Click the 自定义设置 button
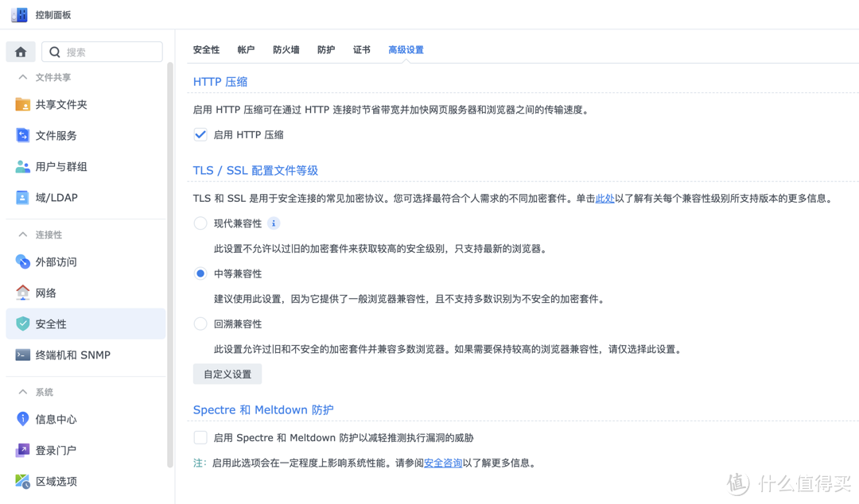The width and height of the screenshot is (859, 504). click(x=227, y=374)
